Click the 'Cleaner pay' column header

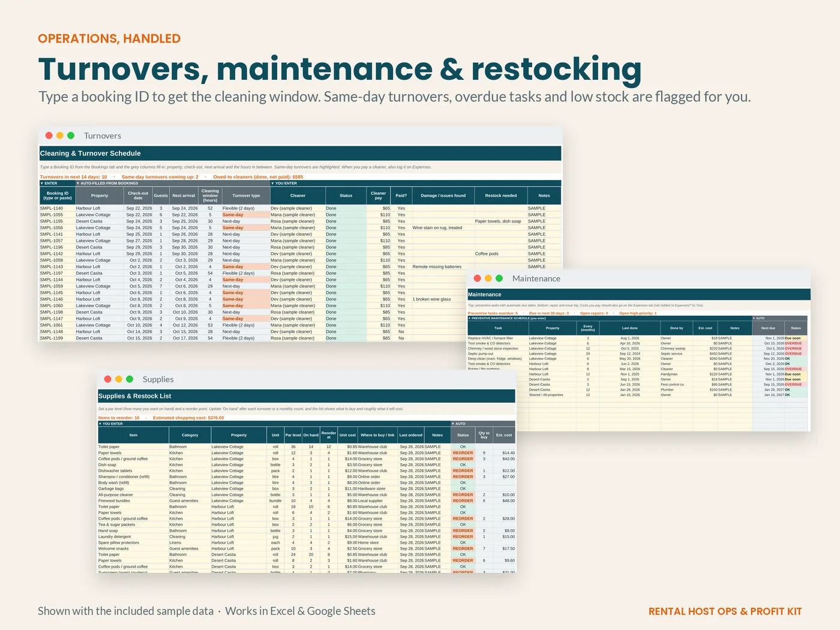point(379,196)
